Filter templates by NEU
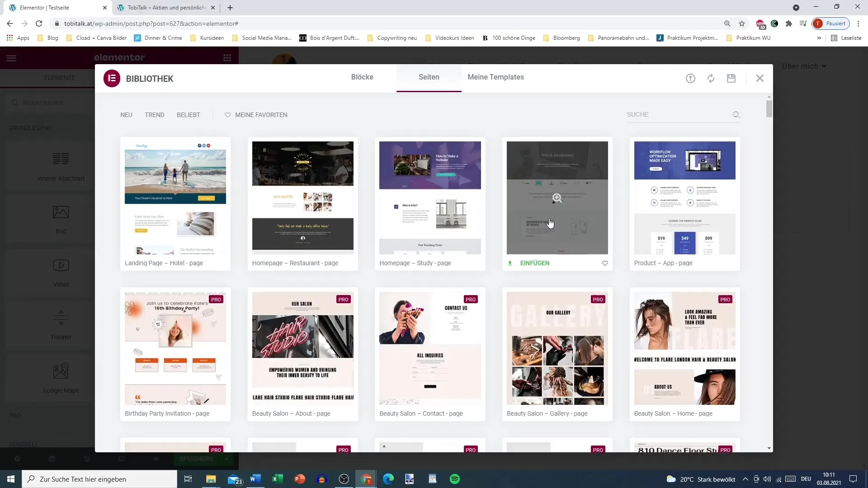Screen dimensions: 868x488 click(x=126, y=115)
